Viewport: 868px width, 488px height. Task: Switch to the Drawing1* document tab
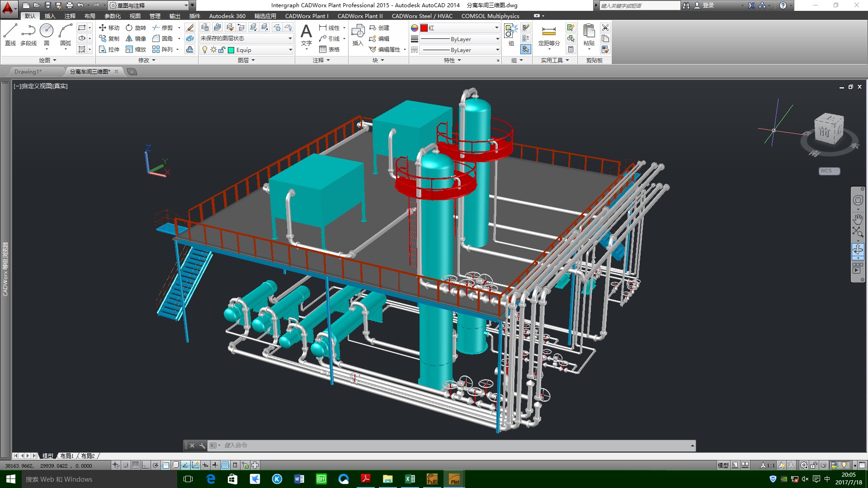point(28,71)
